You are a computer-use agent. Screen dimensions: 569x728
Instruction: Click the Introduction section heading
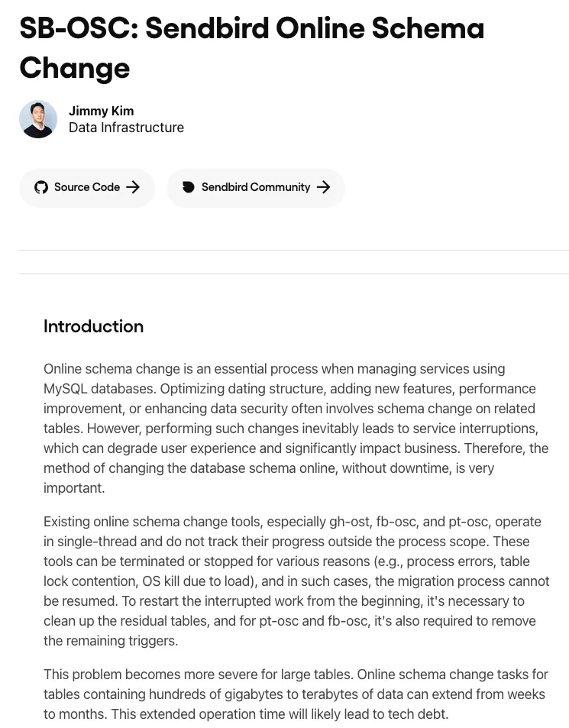tap(93, 326)
